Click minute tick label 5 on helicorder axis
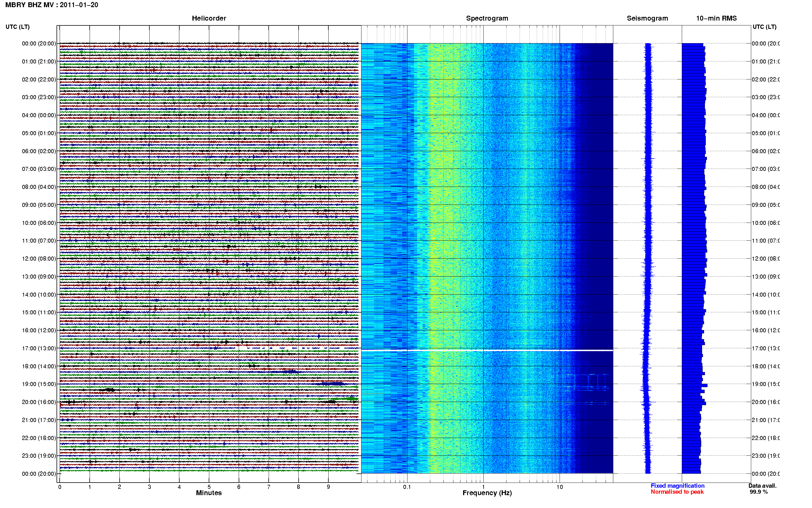This screenshot has height=508, width=812. tap(209, 487)
